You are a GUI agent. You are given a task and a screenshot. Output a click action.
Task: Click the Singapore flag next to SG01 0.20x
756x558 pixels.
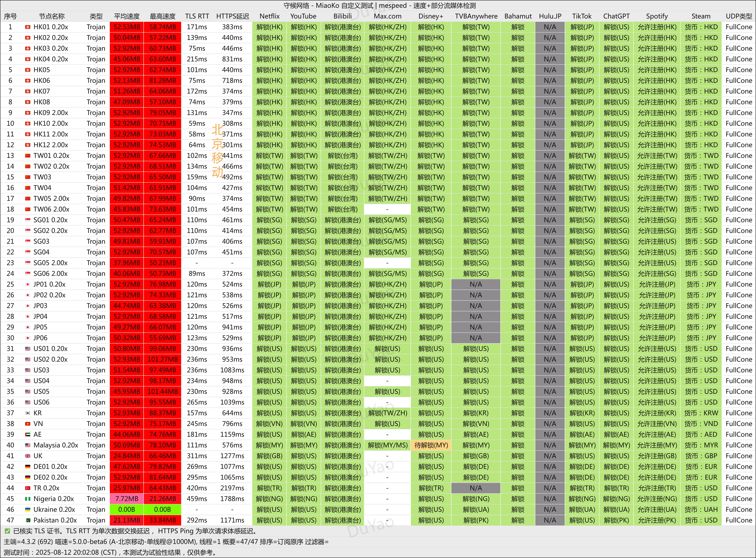pos(28,220)
